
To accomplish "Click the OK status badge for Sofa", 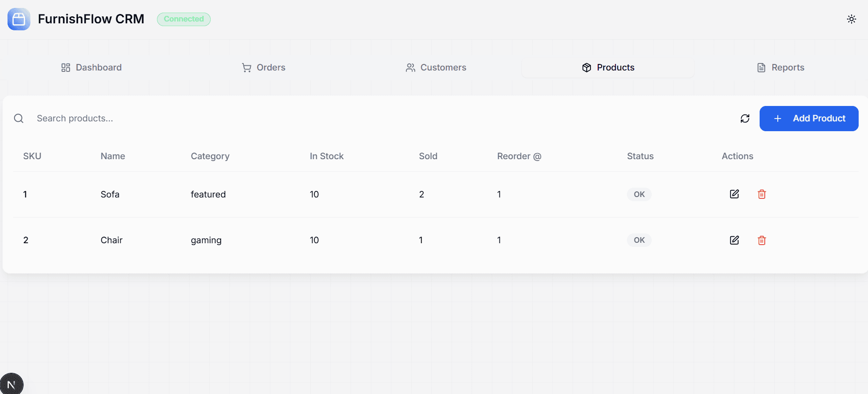I will tap(639, 194).
